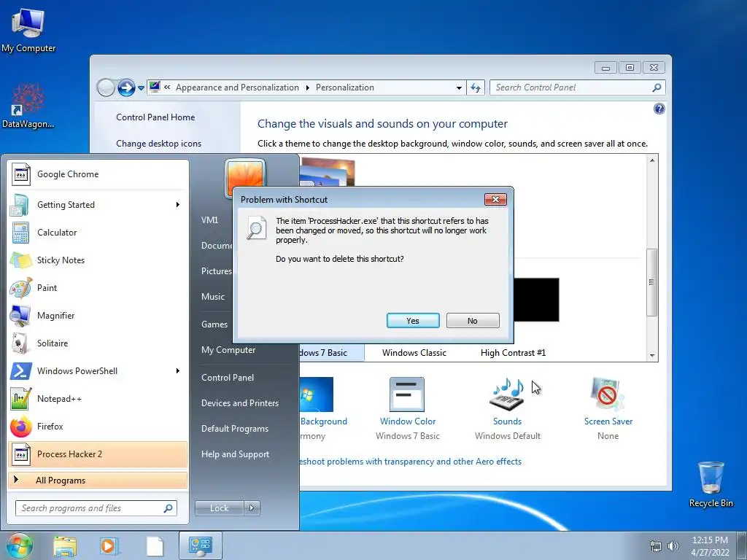Open Firefox from Start menu
747x560 pixels.
pos(98,426)
